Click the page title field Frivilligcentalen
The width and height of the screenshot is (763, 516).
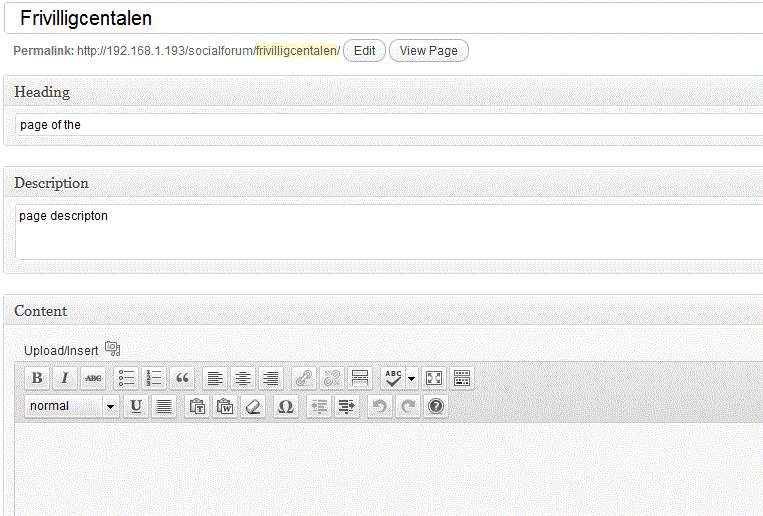click(x=384, y=18)
